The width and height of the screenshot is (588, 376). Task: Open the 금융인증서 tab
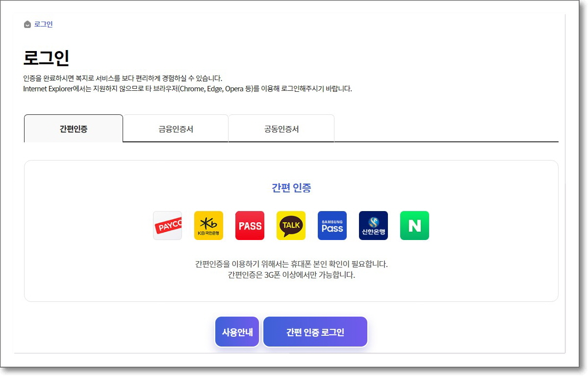pyautogui.click(x=176, y=129)
